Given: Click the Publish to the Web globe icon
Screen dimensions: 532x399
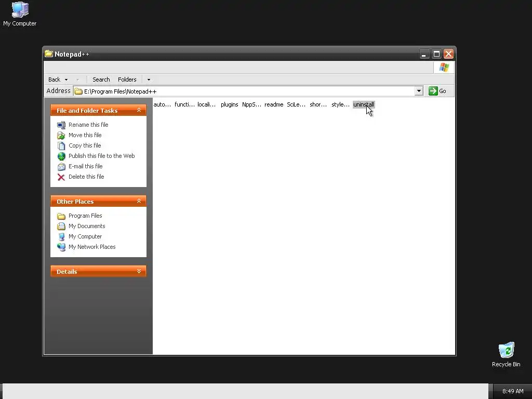Looking at the screenshot, I should coord(61,156).
